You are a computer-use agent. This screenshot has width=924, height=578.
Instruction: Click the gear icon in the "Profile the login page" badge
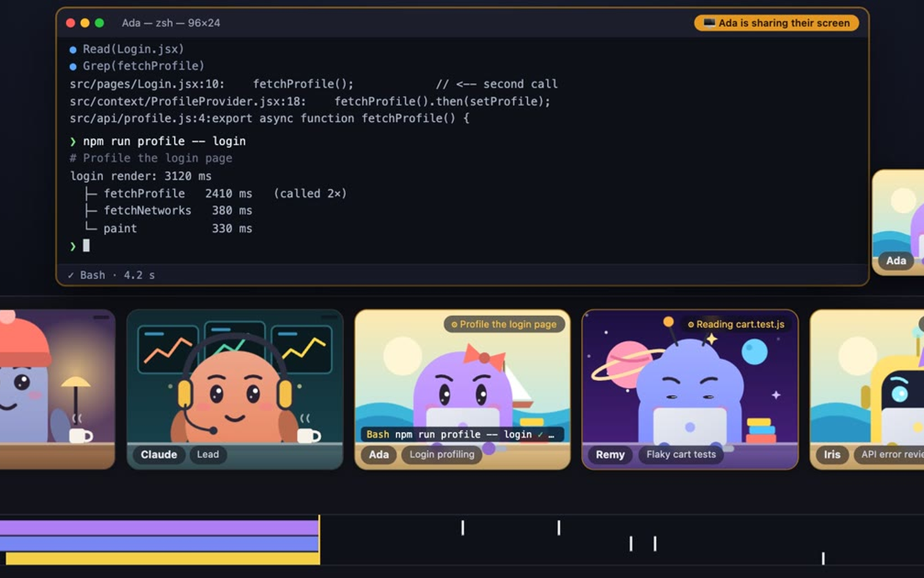click(454, 325)
